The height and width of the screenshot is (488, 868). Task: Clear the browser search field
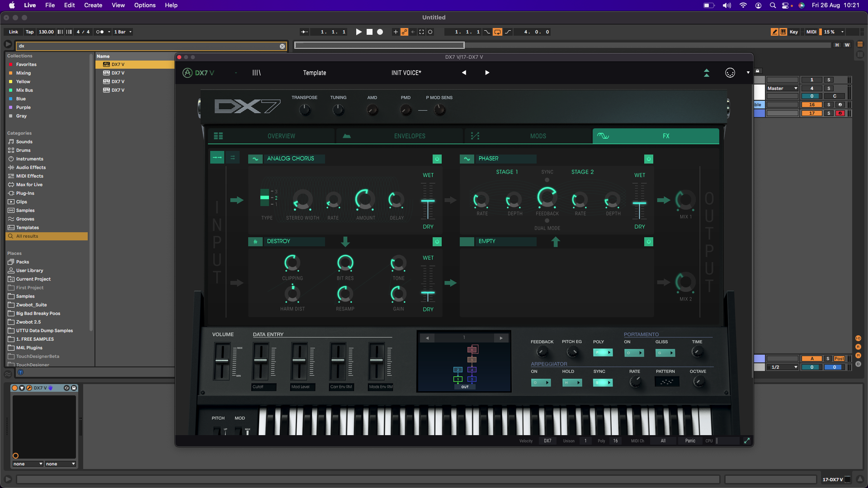[282, 46]
